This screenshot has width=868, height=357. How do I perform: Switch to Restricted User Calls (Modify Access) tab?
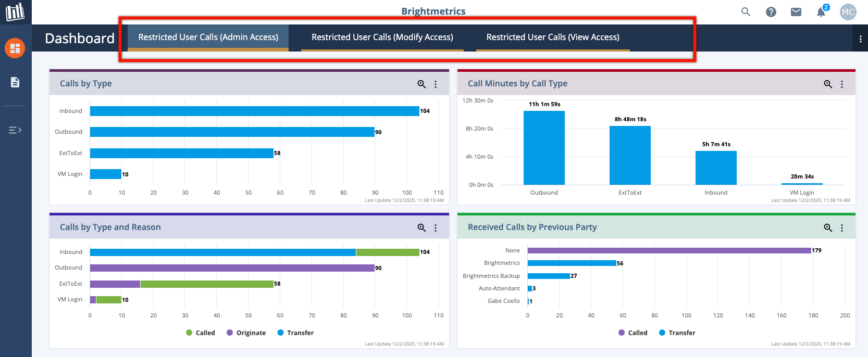point(382,37)
